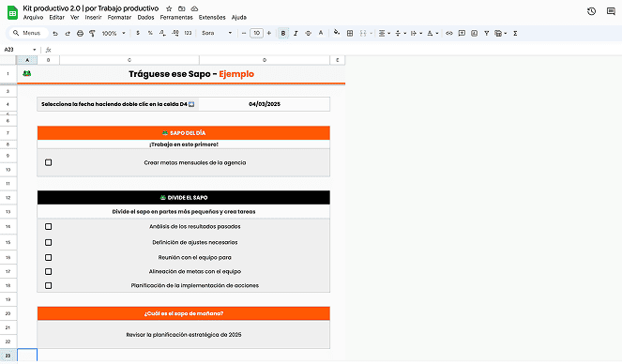The height and width of the screenshot is (364, 622).
Task: Open the 123 more number formats button
Action: tap(188, 34)
